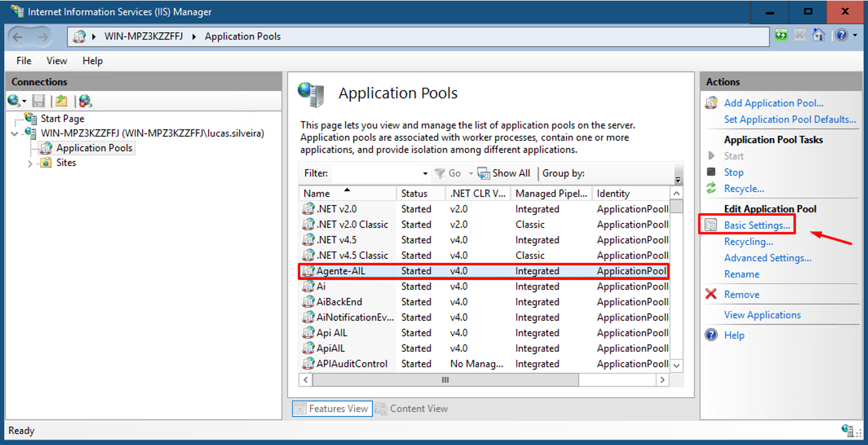The image size is (868, 445).
Task: Click the red X Remove icon
Action: coord(711,294)
